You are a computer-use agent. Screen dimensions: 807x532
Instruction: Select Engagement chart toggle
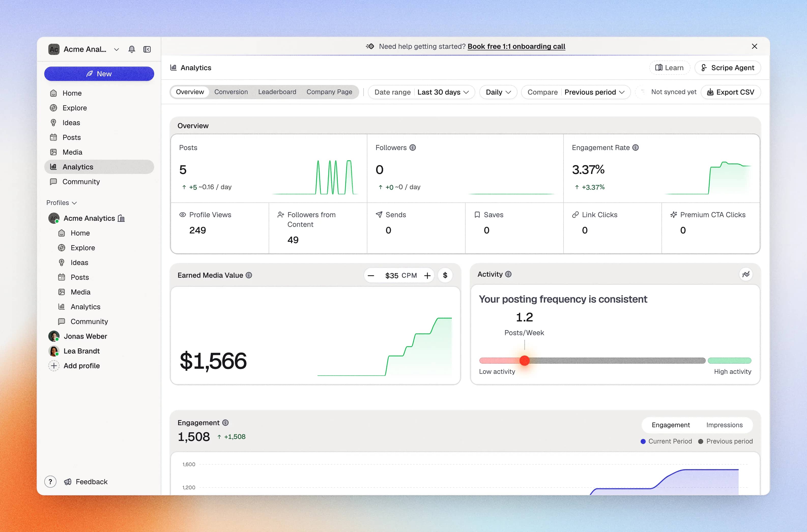tap(671, 425)
